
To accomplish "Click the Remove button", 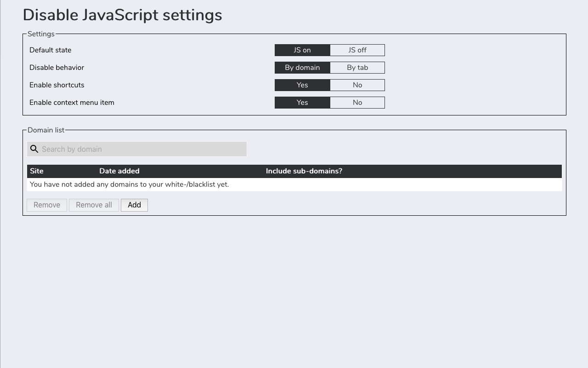I will (47, 205).
